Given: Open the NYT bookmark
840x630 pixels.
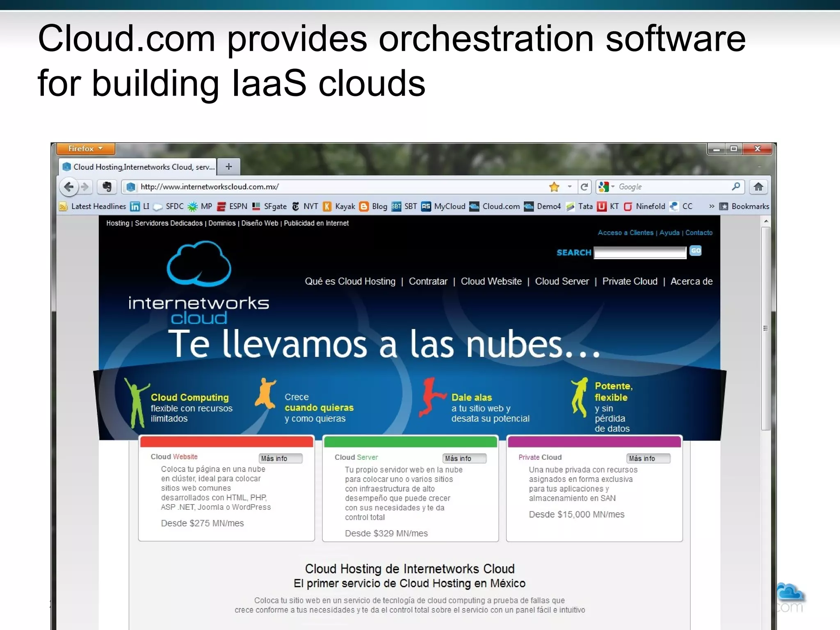Looking at the screenshot, I should 305,206.
